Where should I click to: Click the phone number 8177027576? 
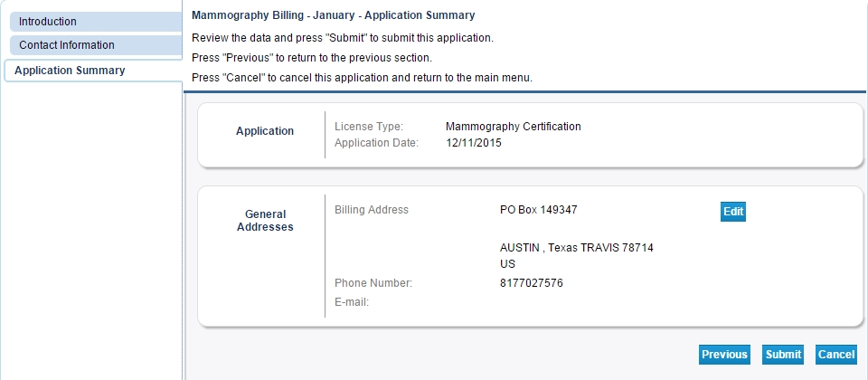point(531,283)
